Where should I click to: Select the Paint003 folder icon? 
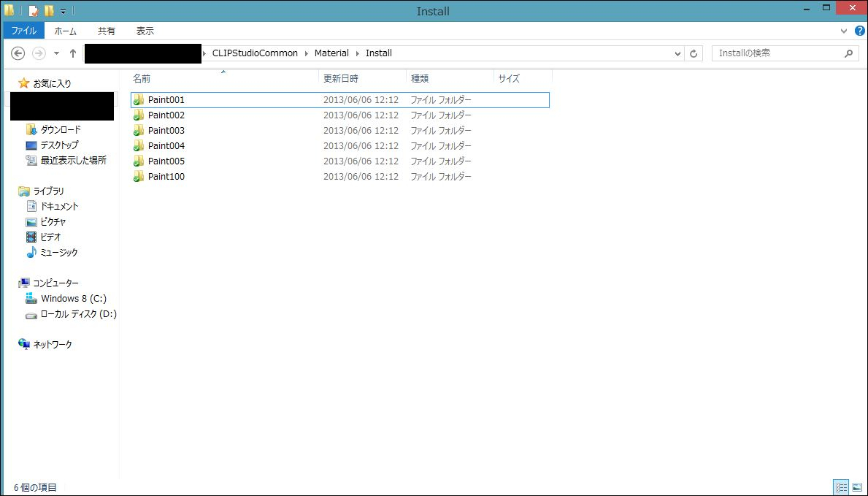tap(139, 131)
